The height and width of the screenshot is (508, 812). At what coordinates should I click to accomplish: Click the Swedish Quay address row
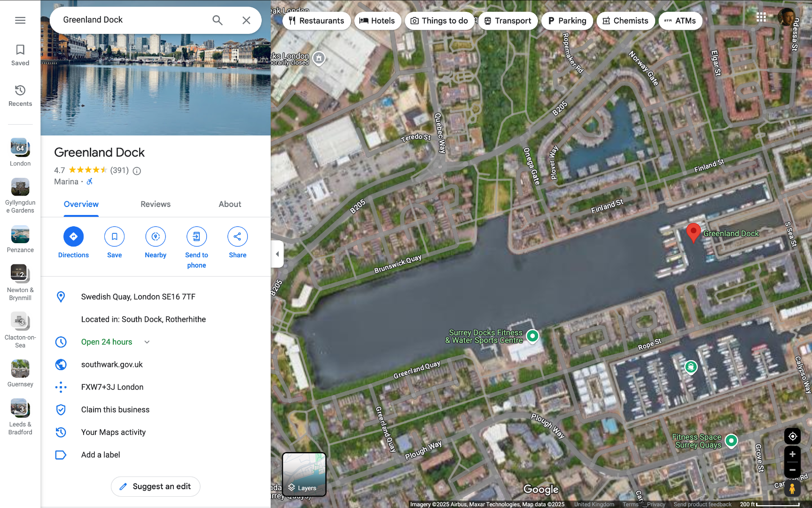156,297
